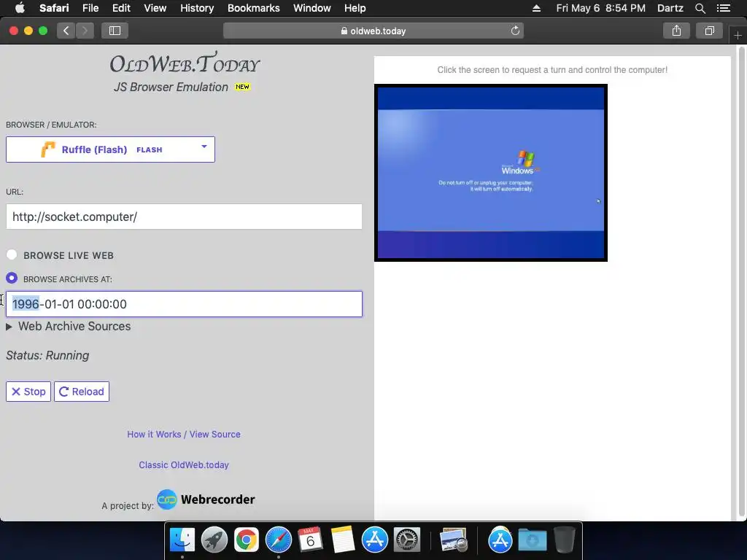Click the Windows XP emulator screen
This screenshot has height=560, width=747.
coord(491,172)
